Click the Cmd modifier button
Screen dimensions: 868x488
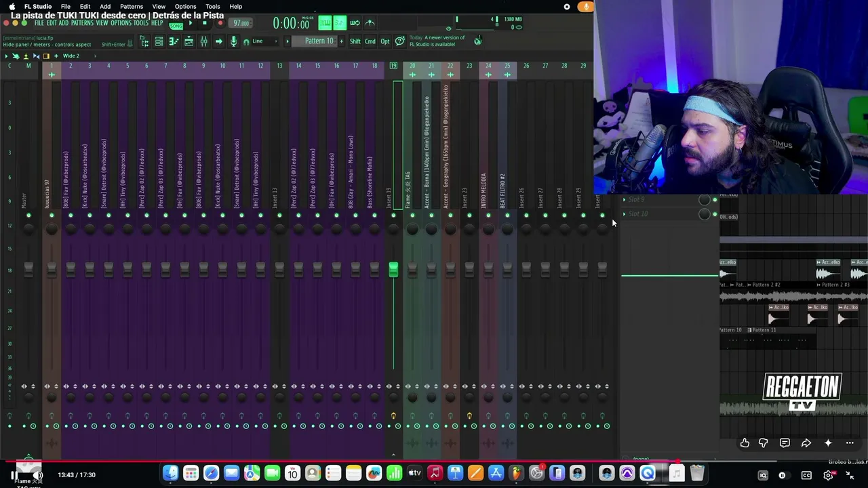(370, 41)
